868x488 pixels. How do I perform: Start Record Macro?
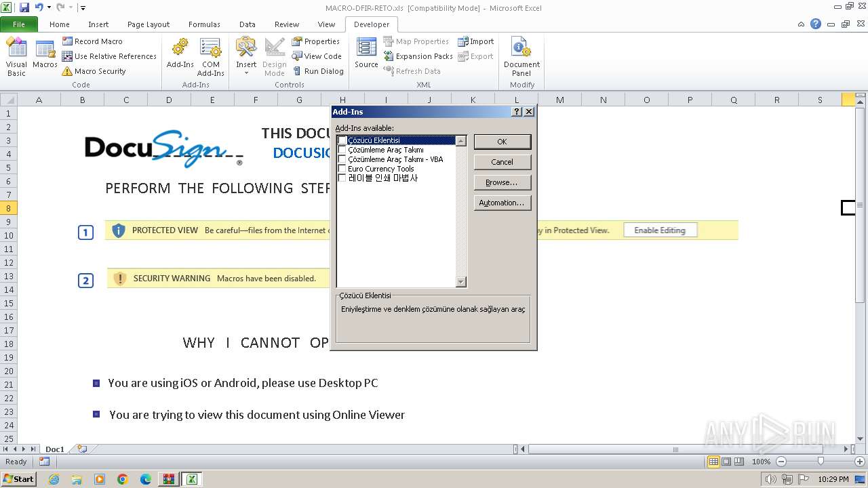pyautogui.click(x=92, y=41)
